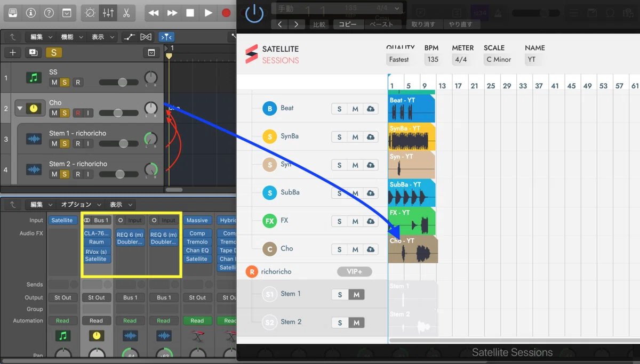Click the waveform icon on Stem 1 - richoricho
Screen dimensions: 640x364
pos(34,139)
